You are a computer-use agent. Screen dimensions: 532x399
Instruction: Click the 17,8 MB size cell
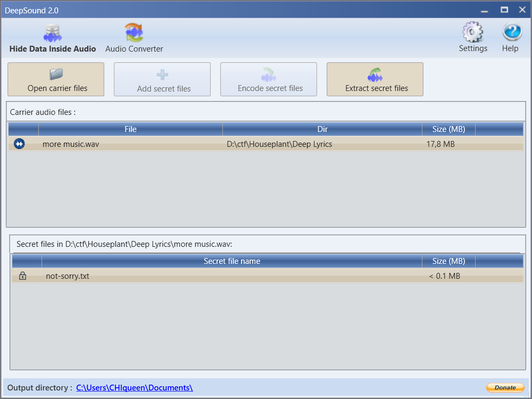tap(440, 144)
